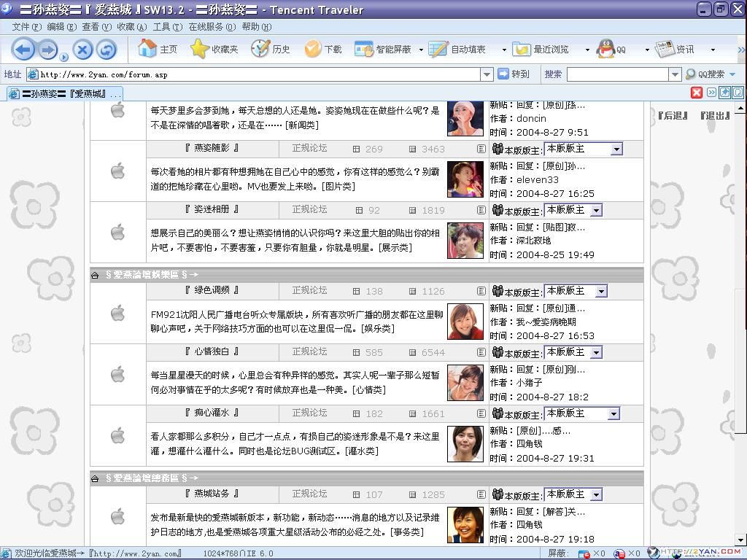Stop page loading with the blue X icon

82,49
